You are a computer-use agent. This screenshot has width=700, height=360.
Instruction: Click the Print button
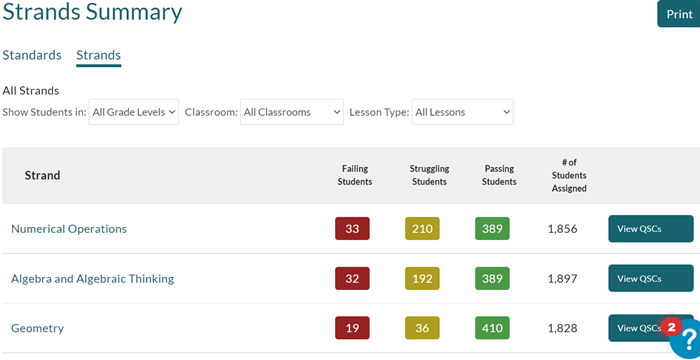679,14
